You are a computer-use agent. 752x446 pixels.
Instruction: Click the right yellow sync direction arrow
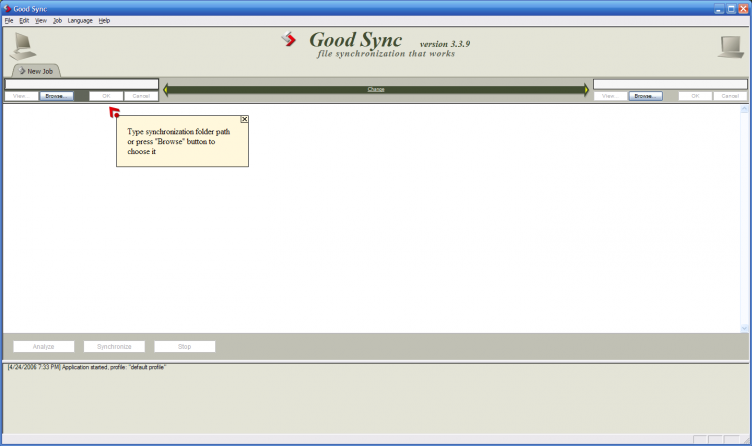(x=586, y=90)
